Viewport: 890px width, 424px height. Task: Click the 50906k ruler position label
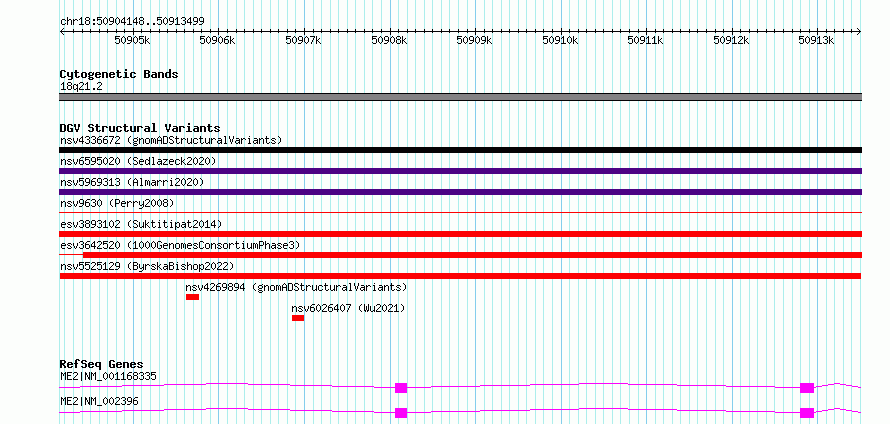(218, 40)
